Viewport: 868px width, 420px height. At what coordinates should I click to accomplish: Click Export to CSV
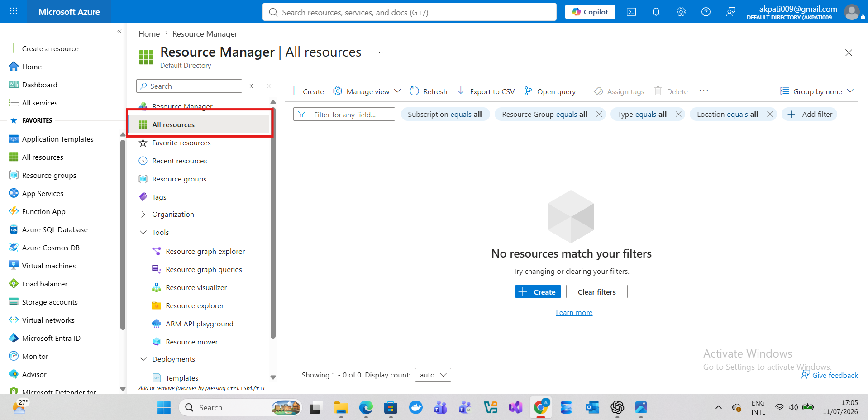[486, 91]
